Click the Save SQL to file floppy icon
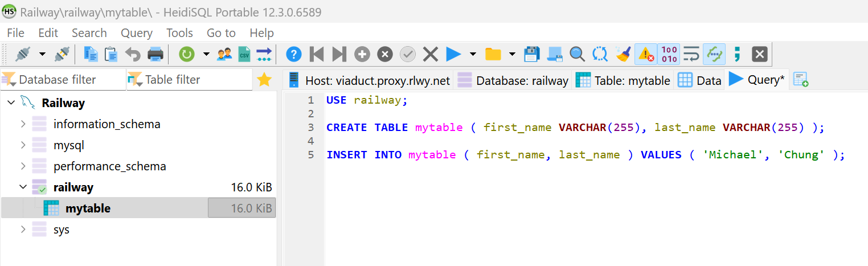 [531, 54]
